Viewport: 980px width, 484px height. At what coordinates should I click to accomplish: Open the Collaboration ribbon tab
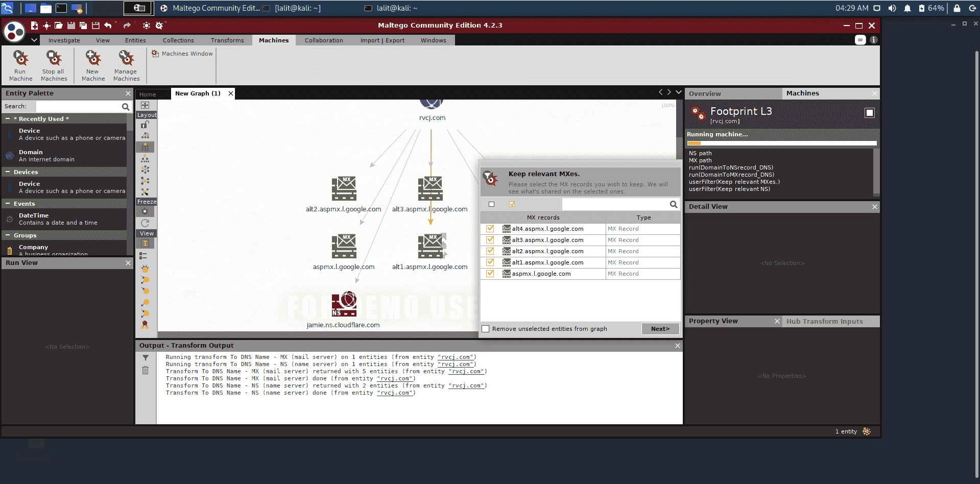(x=324, y=40)
